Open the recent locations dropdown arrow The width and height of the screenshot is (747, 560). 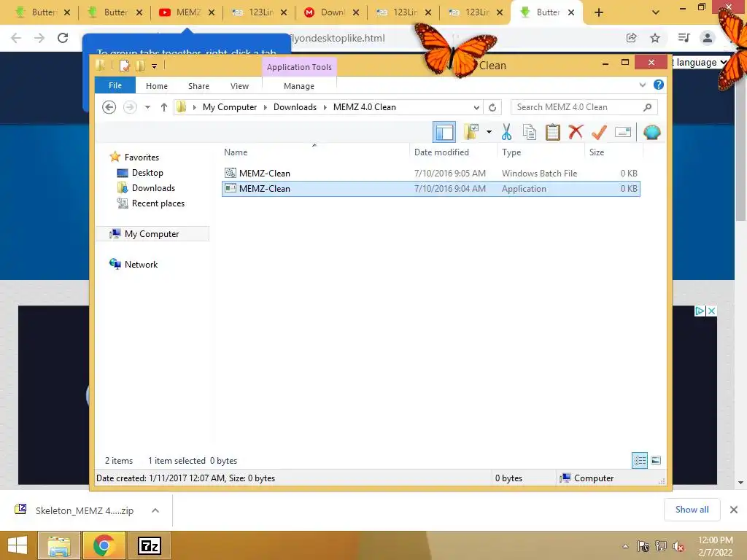[147, 107]
